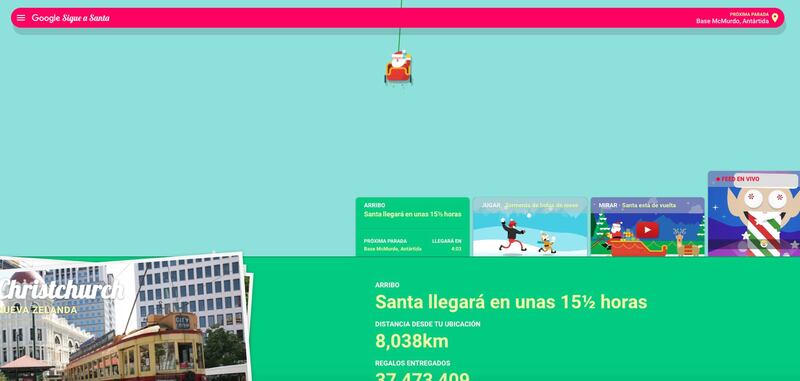Screen dimensions: 800x381
Task: Click the Christchurch city name overlay
Action: click(61, 290)
